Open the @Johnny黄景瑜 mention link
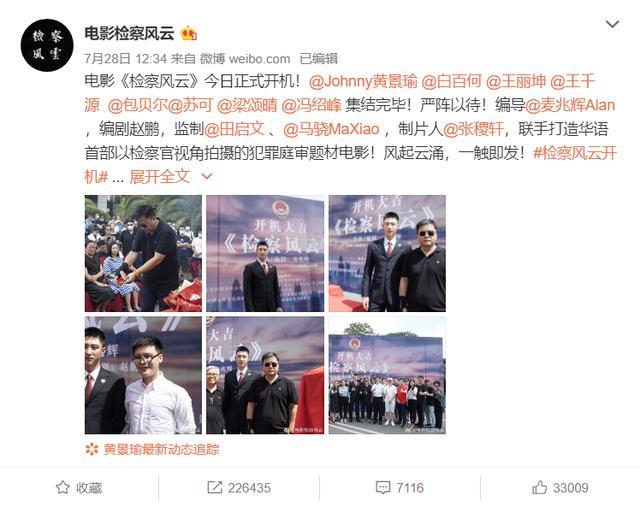 (363, 82)
